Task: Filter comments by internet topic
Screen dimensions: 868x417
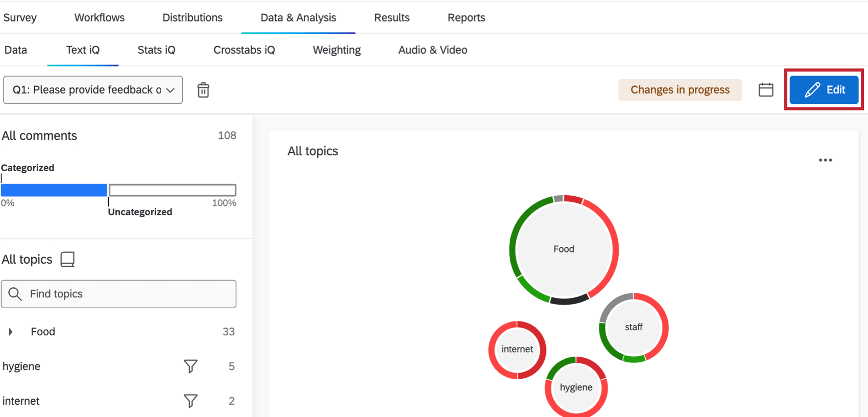Action: coord(190,401)
